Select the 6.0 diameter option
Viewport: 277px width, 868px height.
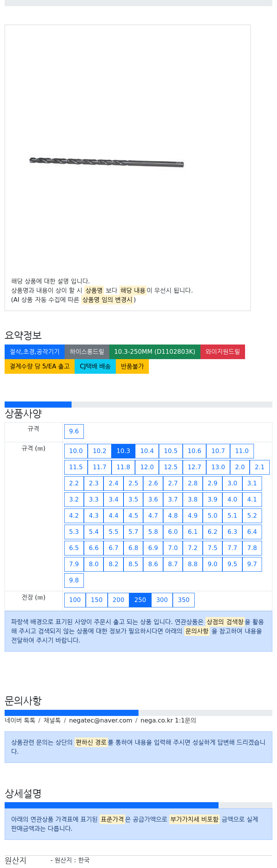[x=173, y=532]
